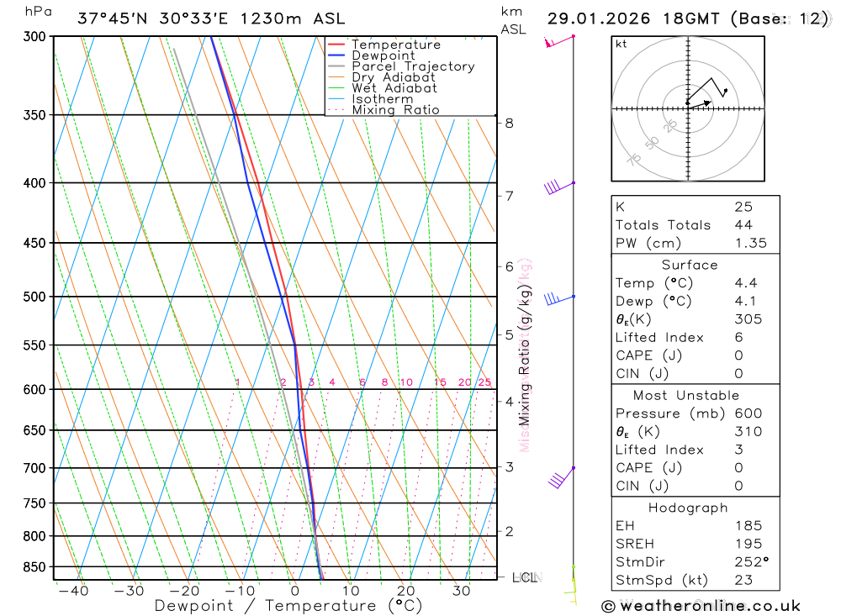Viewport: 841px width, 616px height.
Task: Click the 450 hPa pressure label
Action: pyautogui.click(x=34, y=244)
